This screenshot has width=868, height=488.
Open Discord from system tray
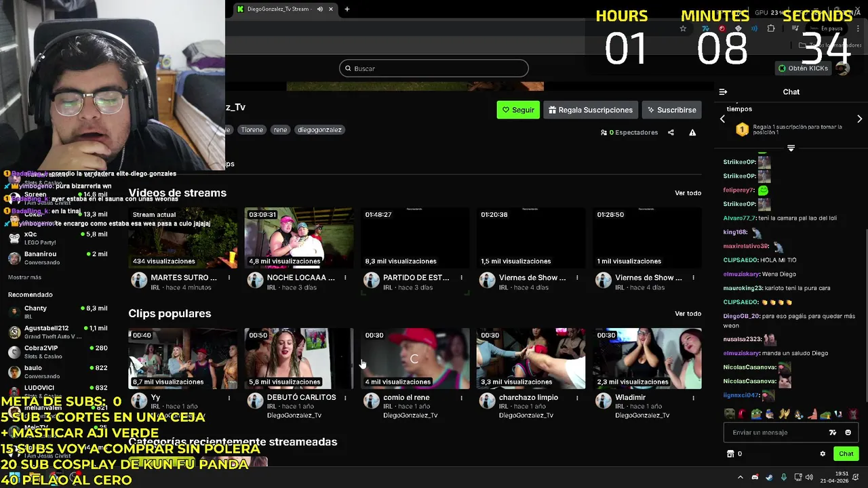pos(755,477)
